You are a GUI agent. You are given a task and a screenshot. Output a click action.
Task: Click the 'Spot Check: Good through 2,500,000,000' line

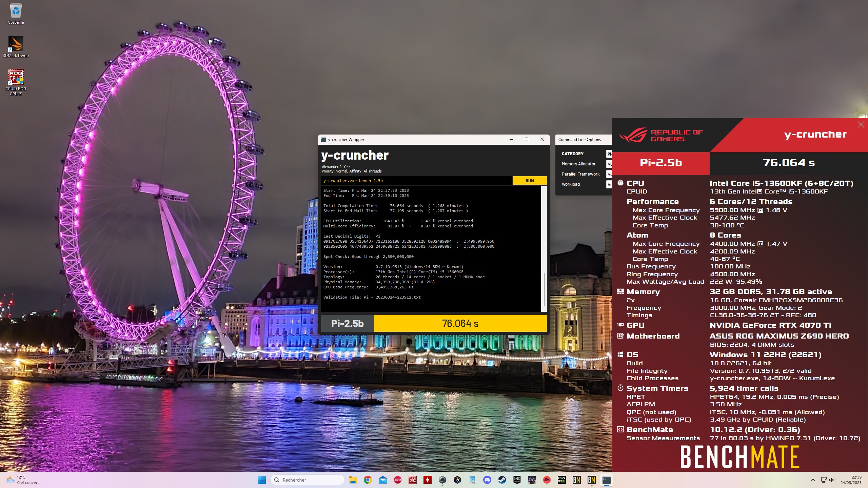tap(368, 257)
